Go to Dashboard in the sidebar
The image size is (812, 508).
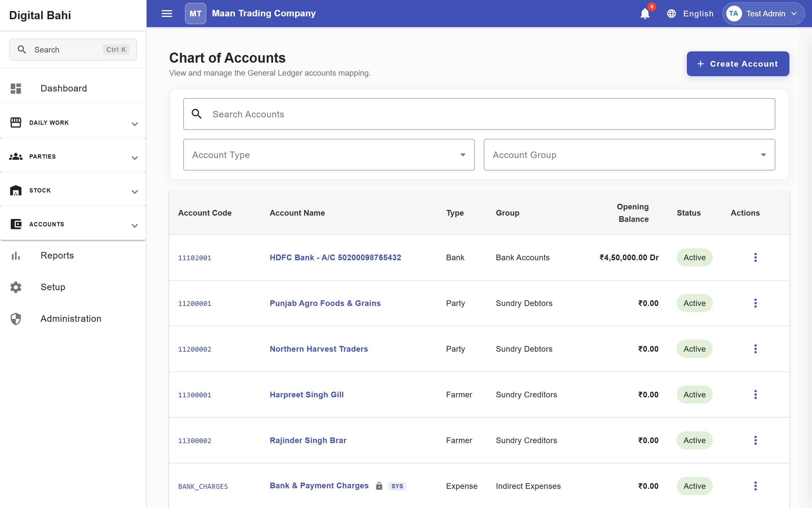pos(73,88)
